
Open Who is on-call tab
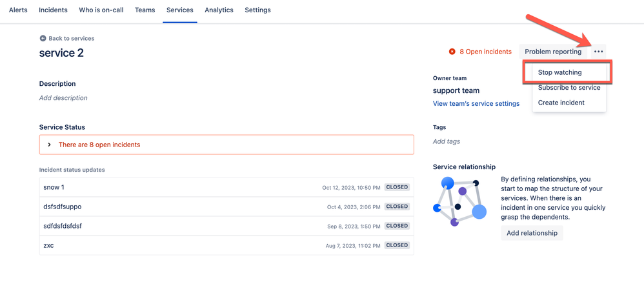101,10
